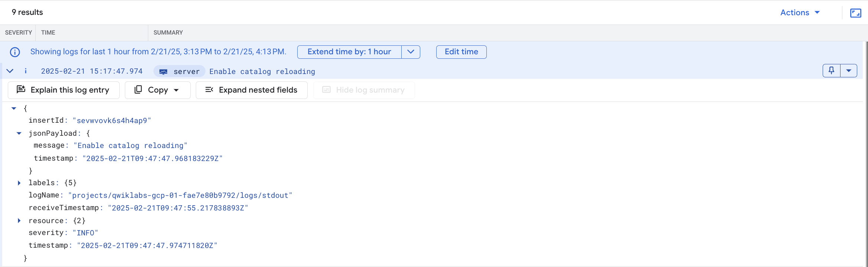Image resolution: width=868 pixels, height=267 pixels.
Task: Click the 9 results label
Action: tap(27, 12)
